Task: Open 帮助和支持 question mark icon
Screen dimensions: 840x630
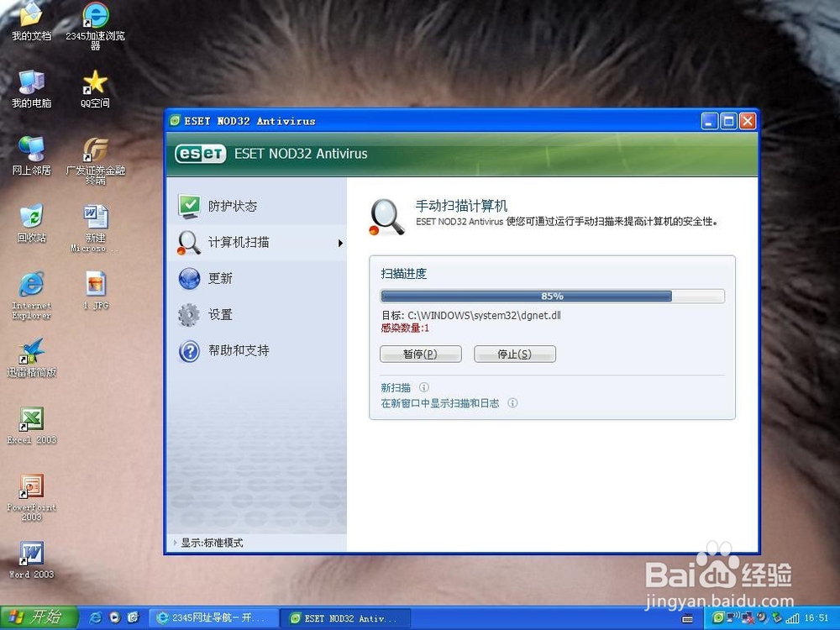Action: click(x=186, y=350)
